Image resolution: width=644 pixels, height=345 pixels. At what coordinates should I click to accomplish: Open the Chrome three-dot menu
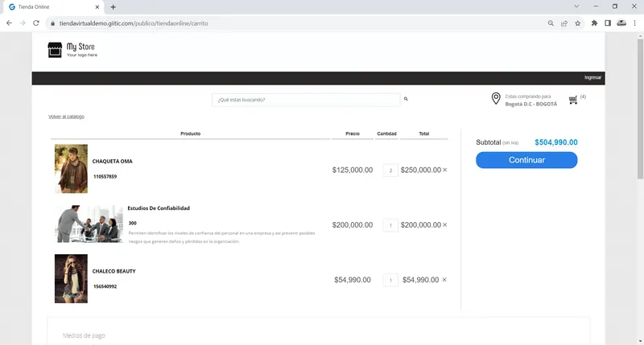point(634,23)
